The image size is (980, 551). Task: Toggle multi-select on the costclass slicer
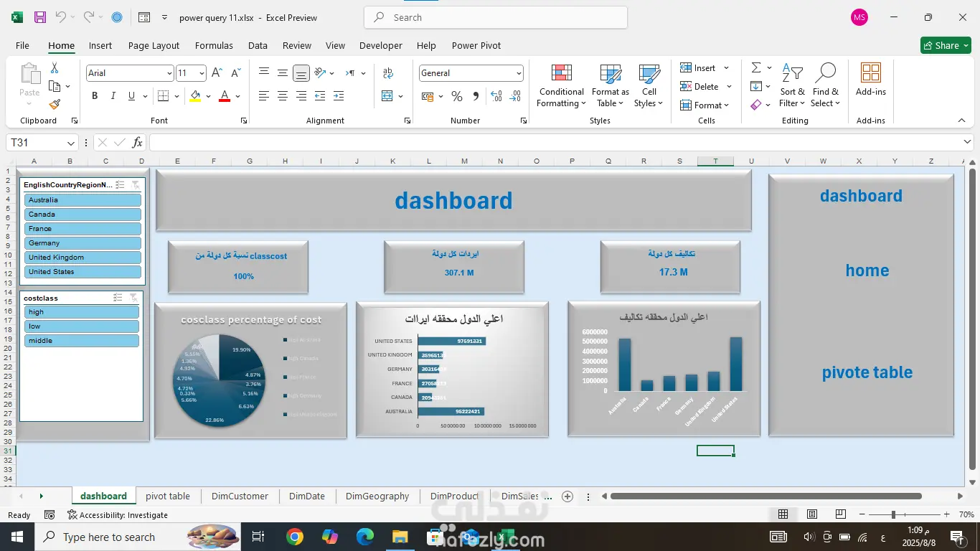[118, 298]
